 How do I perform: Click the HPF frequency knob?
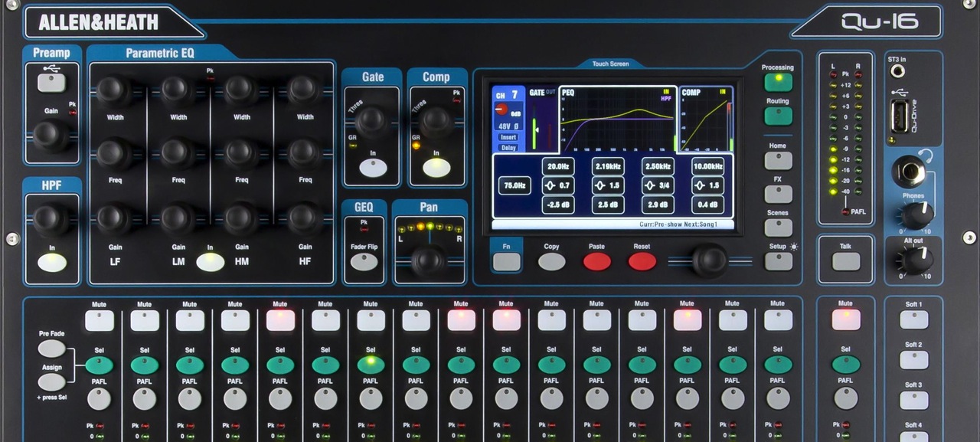point(51,220)
